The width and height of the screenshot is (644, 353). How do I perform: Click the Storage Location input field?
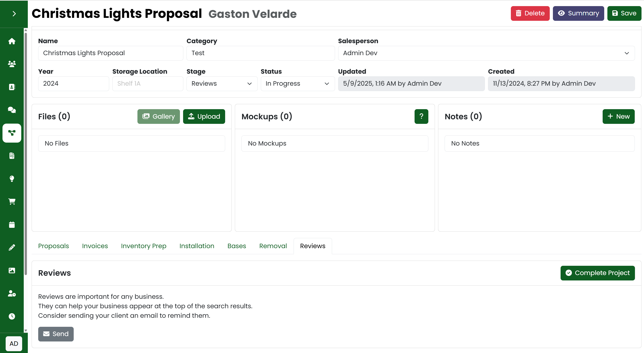click(148, 83)
